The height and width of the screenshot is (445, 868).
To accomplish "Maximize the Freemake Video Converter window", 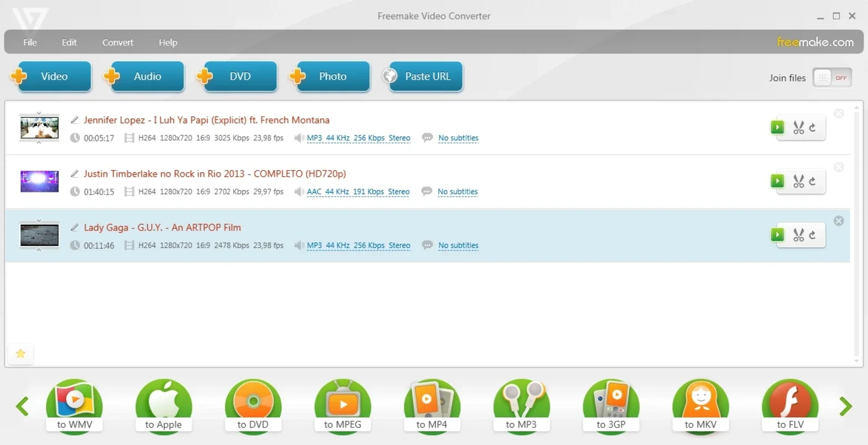I will [x=836, y=16].
